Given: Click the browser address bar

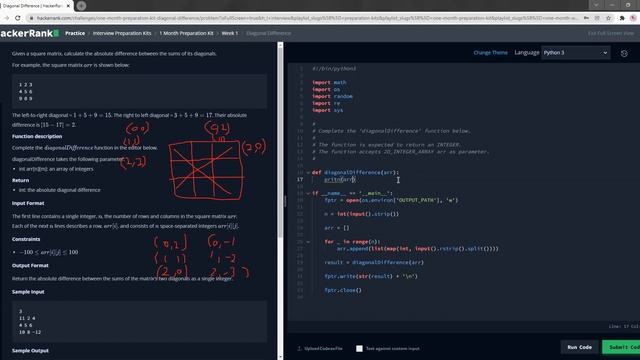Looking at the screenshot, I should [306, 18].
